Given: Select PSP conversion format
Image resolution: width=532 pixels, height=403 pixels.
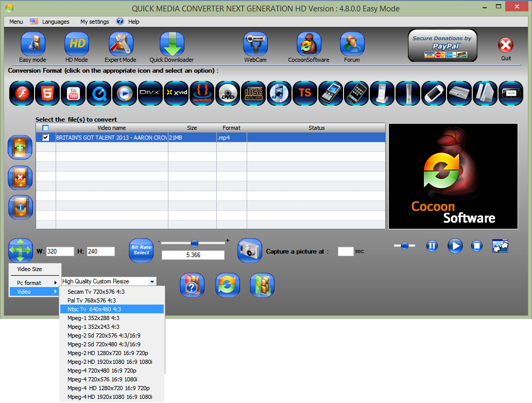Looking at the screenshot, I should tap(434, 93).
